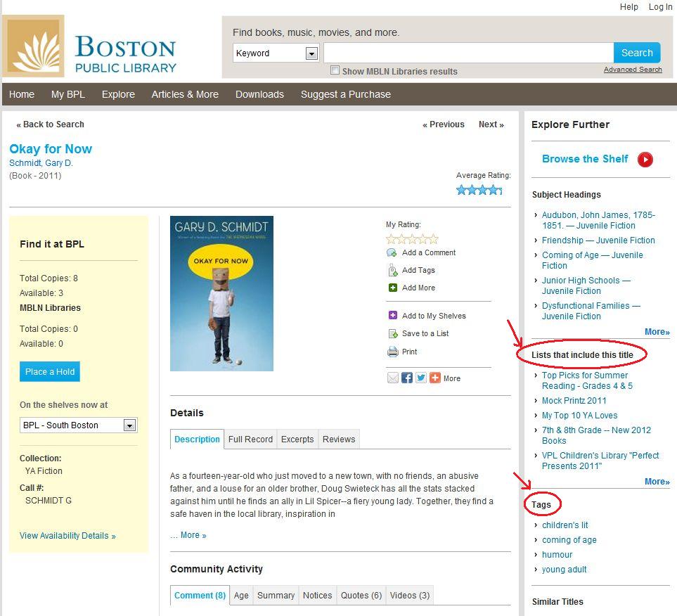Click the Browse the Shelf link
Image resolution: width=677 pixels, height=616 pixels.
[585, 159]
